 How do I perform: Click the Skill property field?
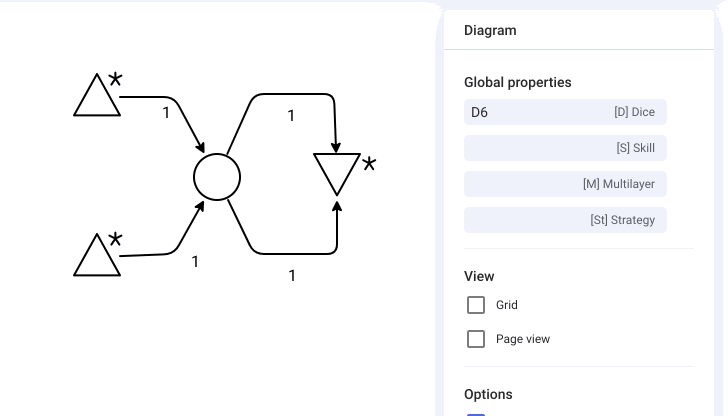tap(565, 148)
